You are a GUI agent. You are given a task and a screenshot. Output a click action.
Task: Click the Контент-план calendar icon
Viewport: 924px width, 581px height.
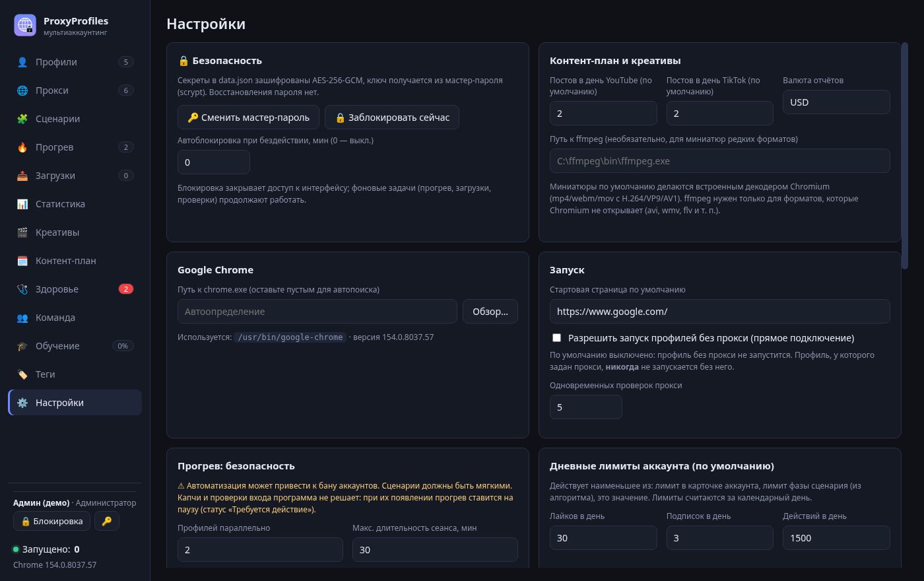(22, 261)
